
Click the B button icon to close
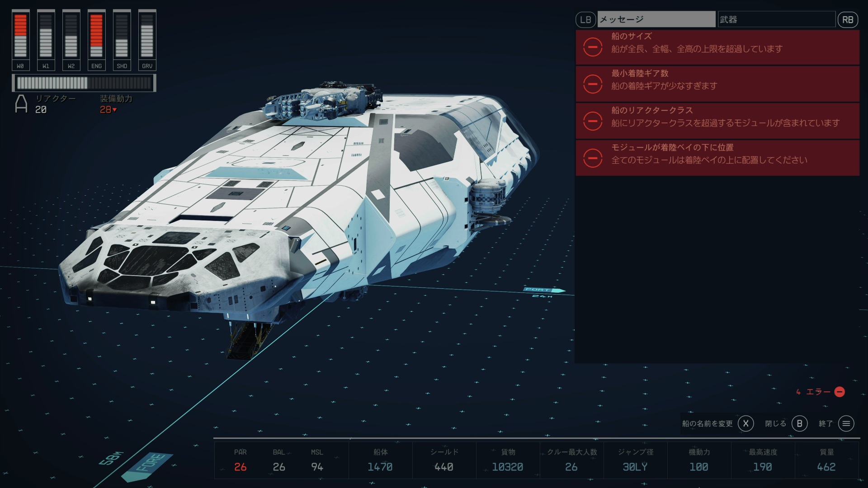click(x=799, y=423)
